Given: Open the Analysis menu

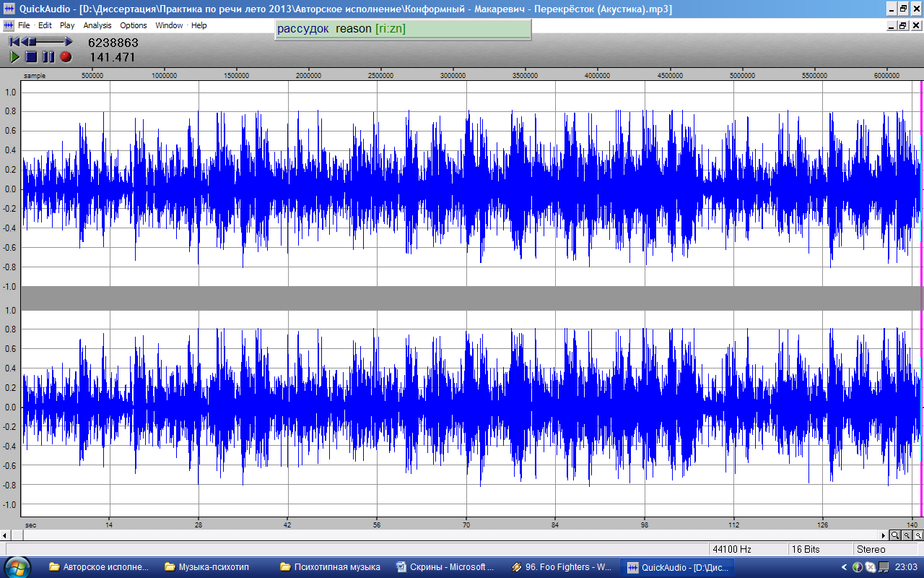Looking at the screenshot, I should pos(97,25).
